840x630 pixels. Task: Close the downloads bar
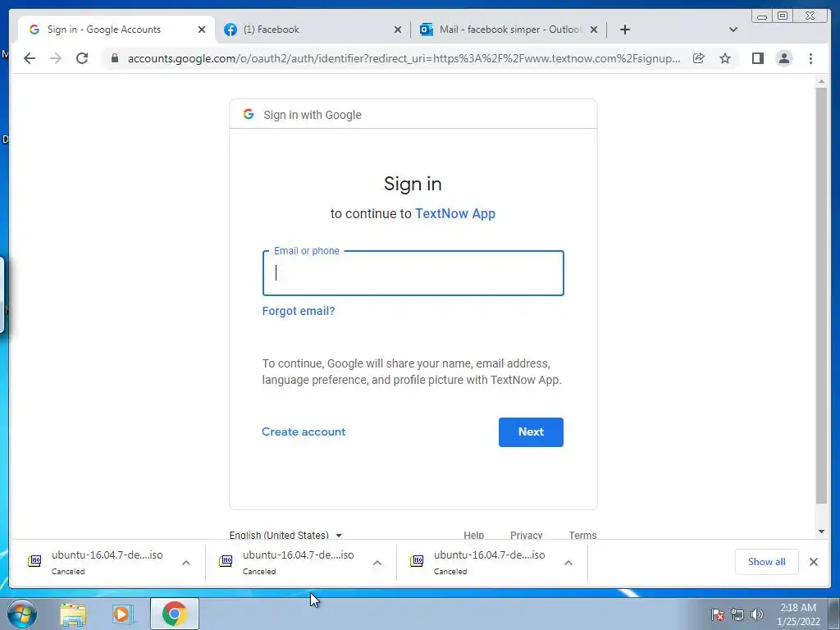(813, 561)
